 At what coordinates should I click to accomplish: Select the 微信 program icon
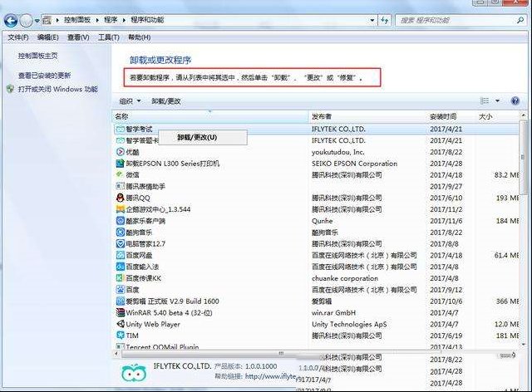[121, 174]
